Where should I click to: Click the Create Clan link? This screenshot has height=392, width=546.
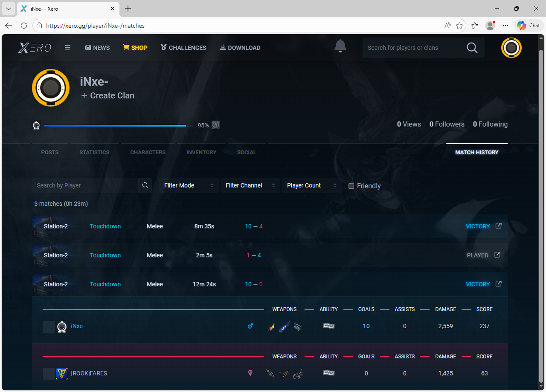coord(108,96)
